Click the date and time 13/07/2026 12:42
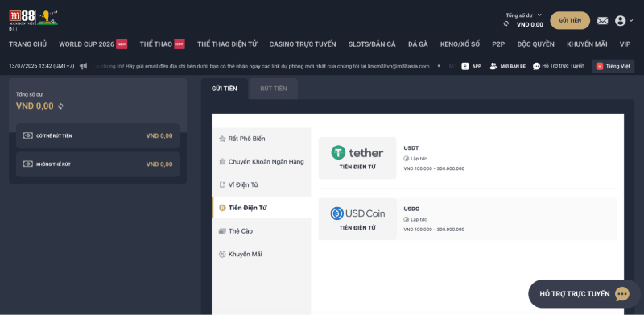 (x=42, y=66)
